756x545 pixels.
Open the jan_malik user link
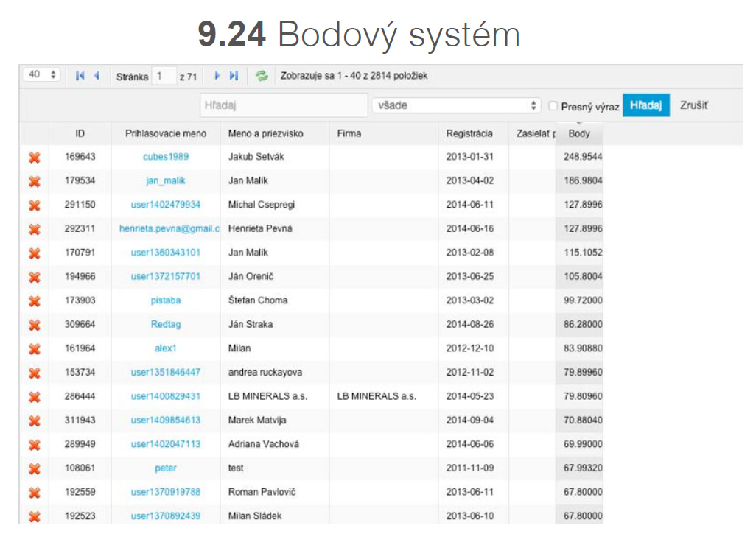coord(166,180)
